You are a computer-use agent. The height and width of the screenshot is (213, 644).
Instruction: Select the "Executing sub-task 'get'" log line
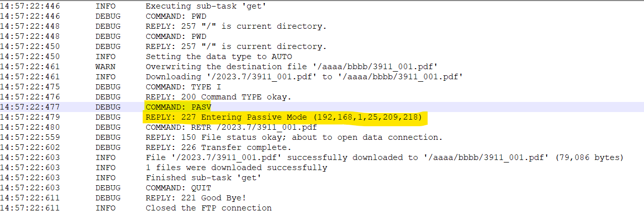(198, 6)
